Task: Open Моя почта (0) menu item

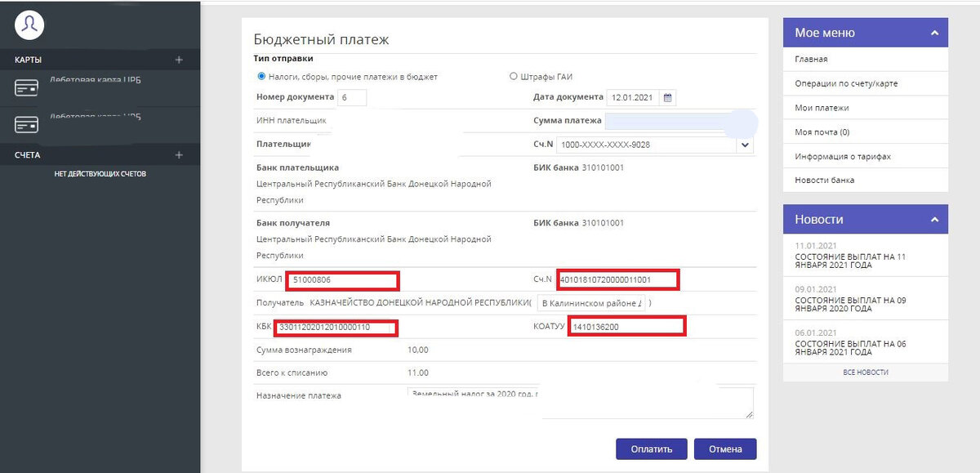Action: point(866,132)
